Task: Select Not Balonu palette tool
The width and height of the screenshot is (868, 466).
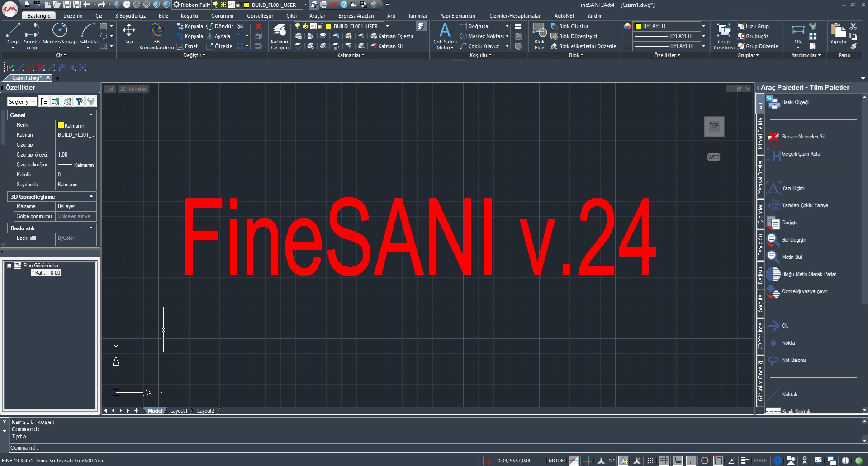Action: pyautogui.click(x=788, y=360)
